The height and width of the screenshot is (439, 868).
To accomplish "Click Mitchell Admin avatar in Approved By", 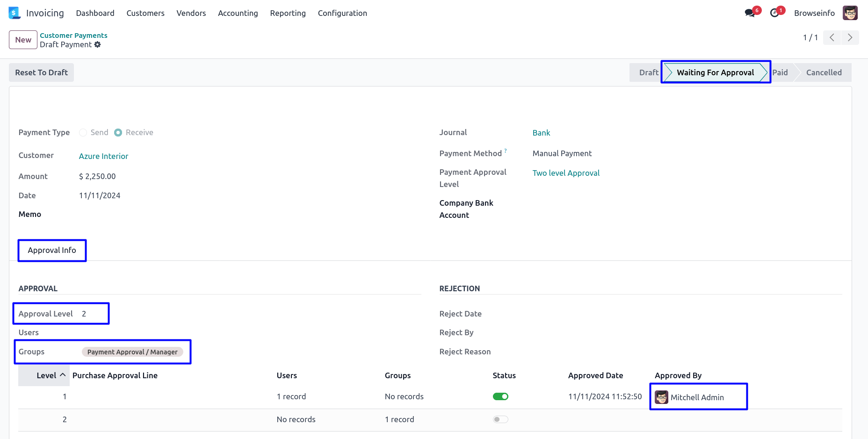I will [661, 397].
